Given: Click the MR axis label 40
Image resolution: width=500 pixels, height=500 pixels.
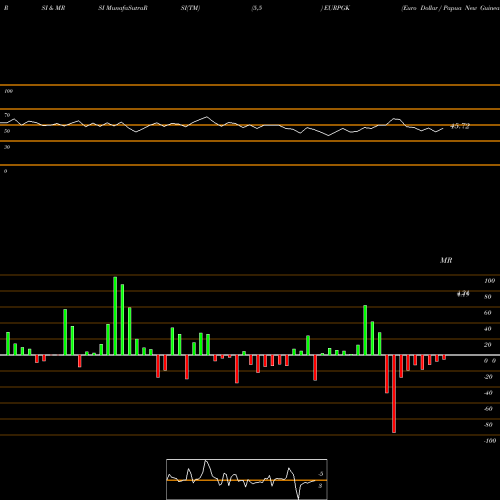Looking at the screenshot, I should (488, 329).
